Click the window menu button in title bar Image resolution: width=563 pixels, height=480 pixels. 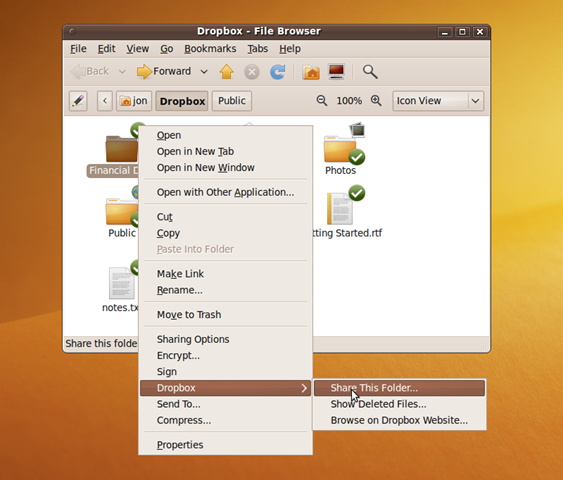(x=72, y=32)
